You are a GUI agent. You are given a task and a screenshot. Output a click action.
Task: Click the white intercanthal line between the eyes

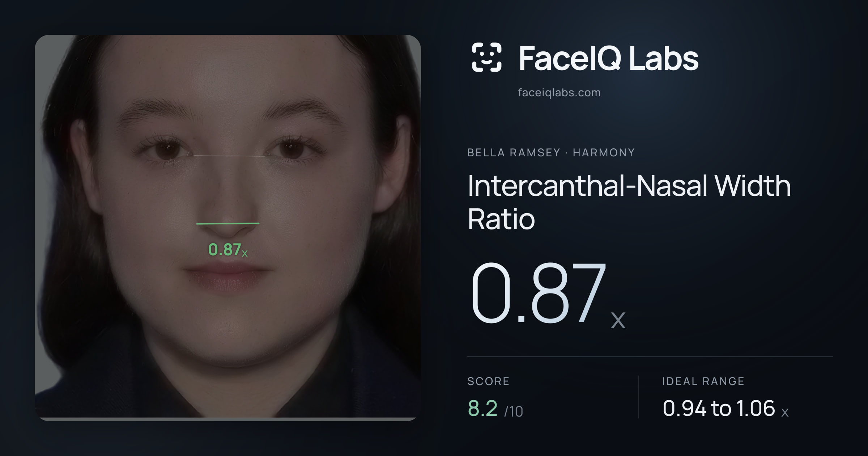pyautogui.click(x=229, y=156)
